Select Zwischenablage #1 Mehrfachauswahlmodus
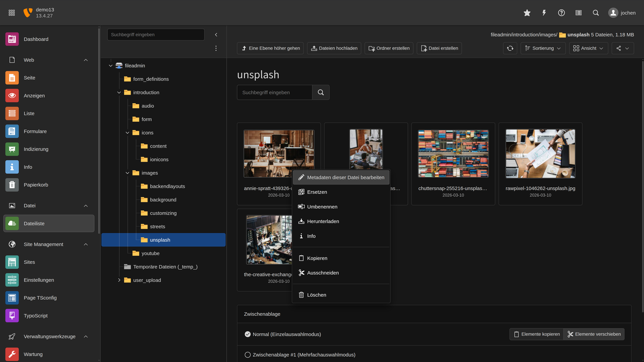644x362 pixels. 247,354
